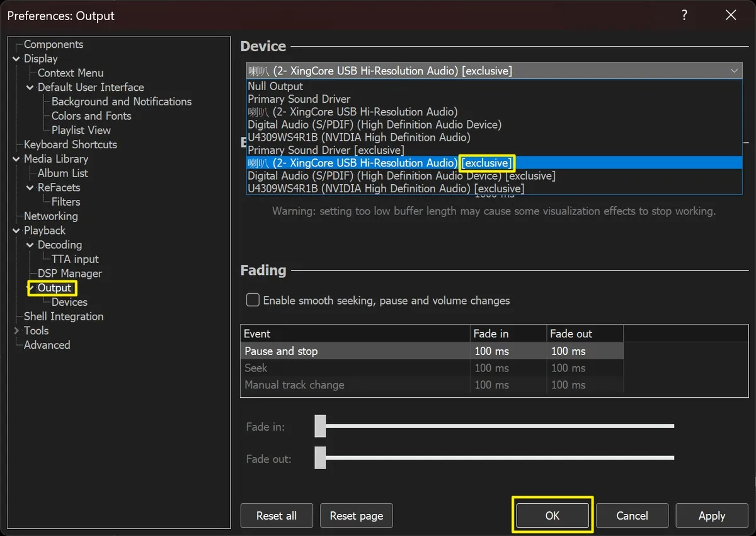This screenshot has height=536, width=756.
Task: Open Colors and Fonts page
Action: pos(91,116)
